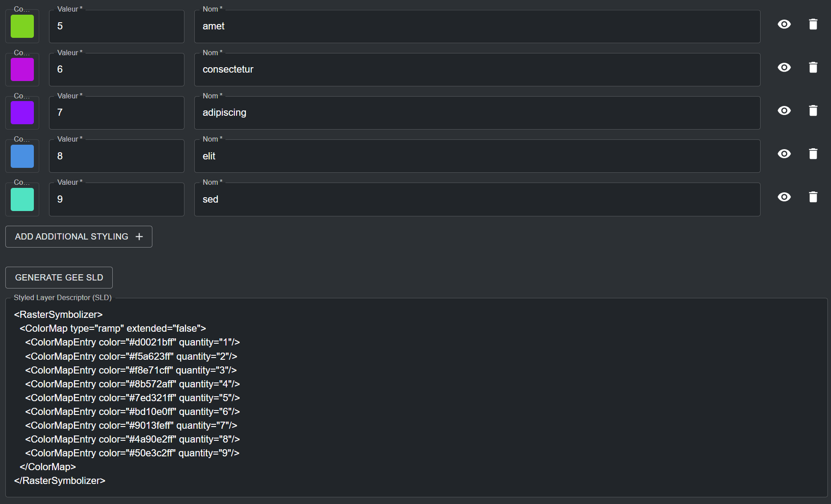Delete the sed styling row
Image resolution: width=831 pixels, height=504 pixels.
(x=813, y=197)
